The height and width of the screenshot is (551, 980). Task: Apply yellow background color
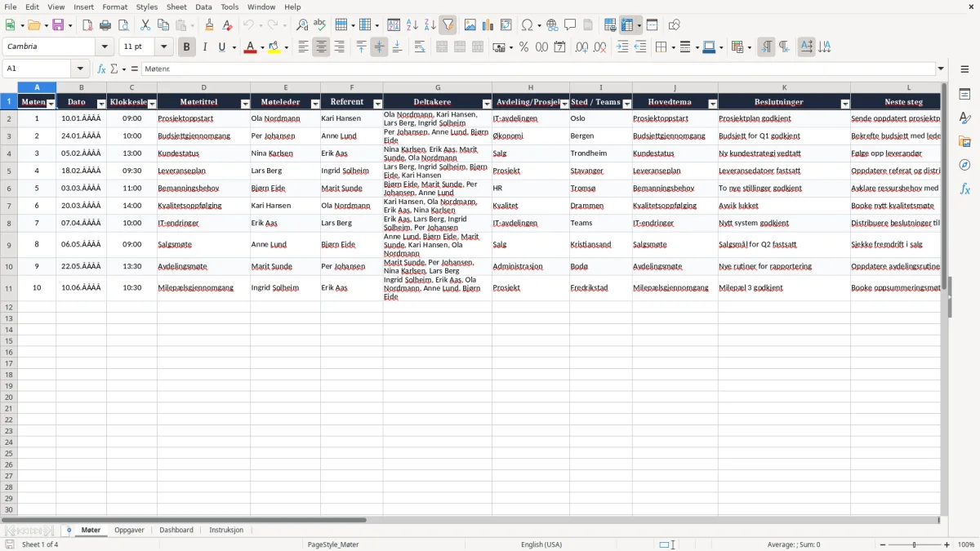pyautogui.click(x=274, y=47)
